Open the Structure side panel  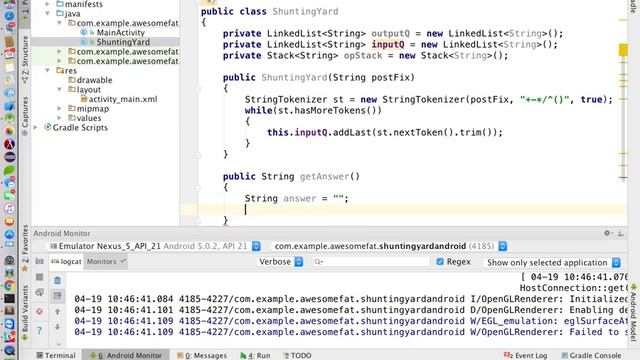pyautogui.click(x=25, y=59)
